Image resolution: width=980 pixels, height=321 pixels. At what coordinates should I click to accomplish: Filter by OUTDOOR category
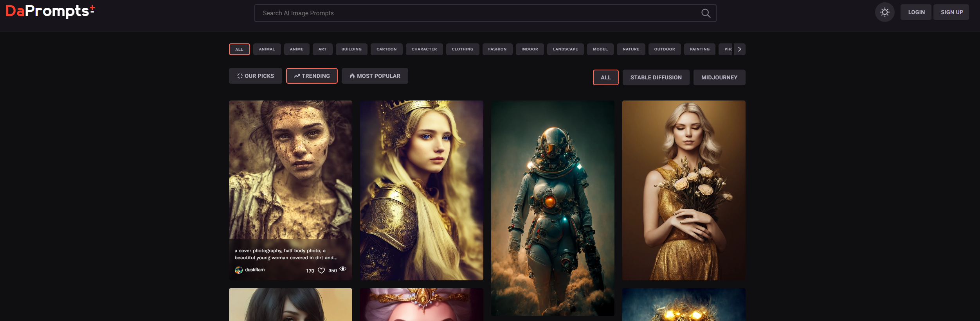click(x=665, y=49)
